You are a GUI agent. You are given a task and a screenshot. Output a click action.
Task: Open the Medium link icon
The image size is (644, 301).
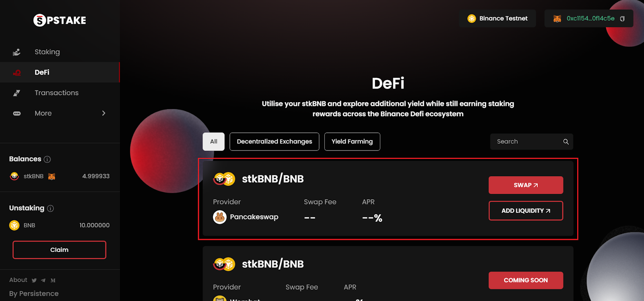(53, 280)
